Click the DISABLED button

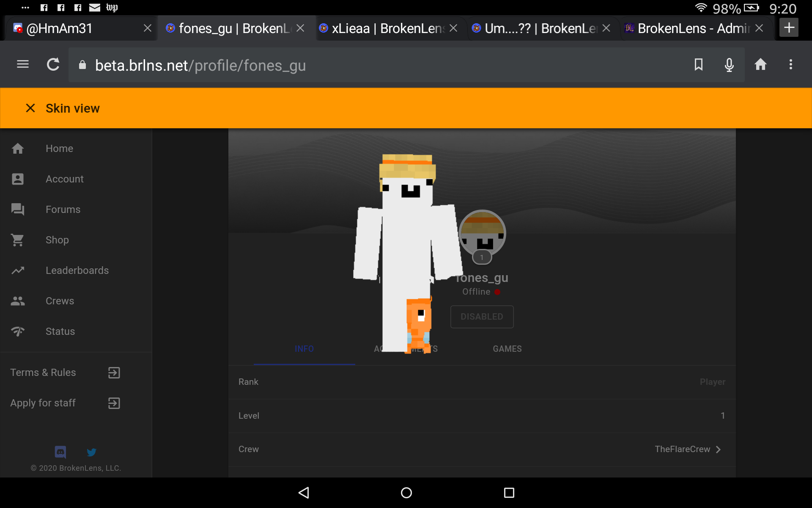[482, 317]
